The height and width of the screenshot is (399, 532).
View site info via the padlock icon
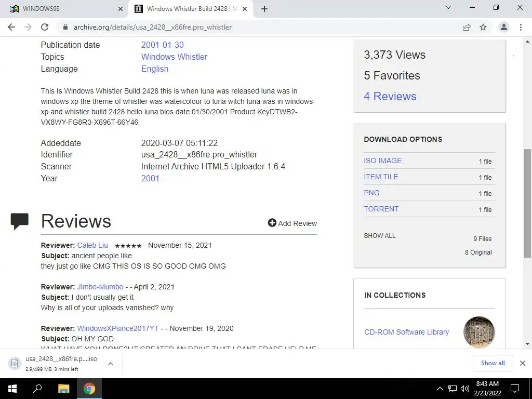65,27
